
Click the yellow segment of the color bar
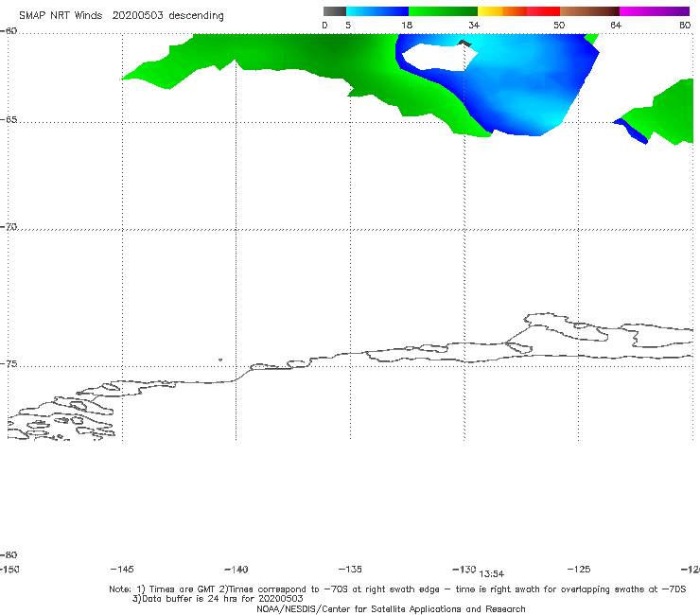click(x=490, y=11)
